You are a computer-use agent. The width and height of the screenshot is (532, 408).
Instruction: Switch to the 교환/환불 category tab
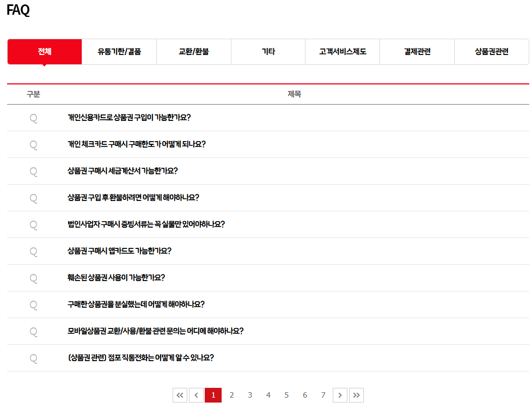(x=193, y=51)
